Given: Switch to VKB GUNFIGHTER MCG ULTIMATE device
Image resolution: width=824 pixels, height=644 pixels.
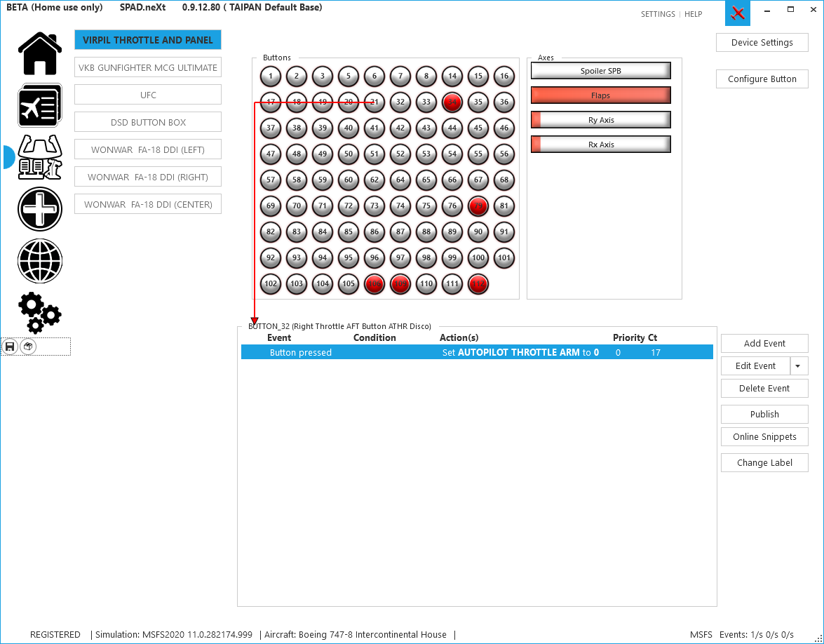Looking at the screenshot, I should click(x=148, y=67).
